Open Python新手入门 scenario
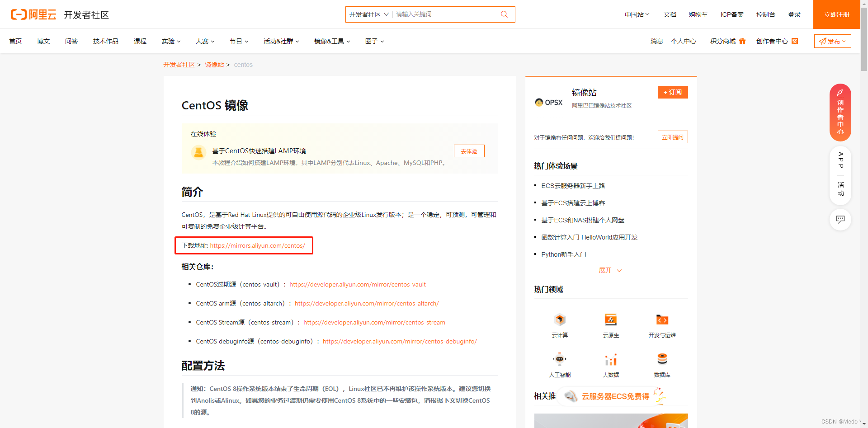Screen dimensions: 868x428 564,254
